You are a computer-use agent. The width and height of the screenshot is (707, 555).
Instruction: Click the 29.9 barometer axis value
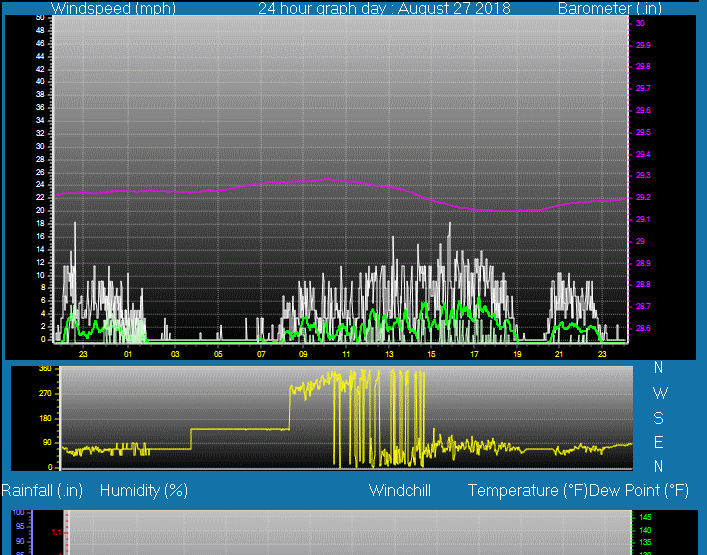point(643,46)
